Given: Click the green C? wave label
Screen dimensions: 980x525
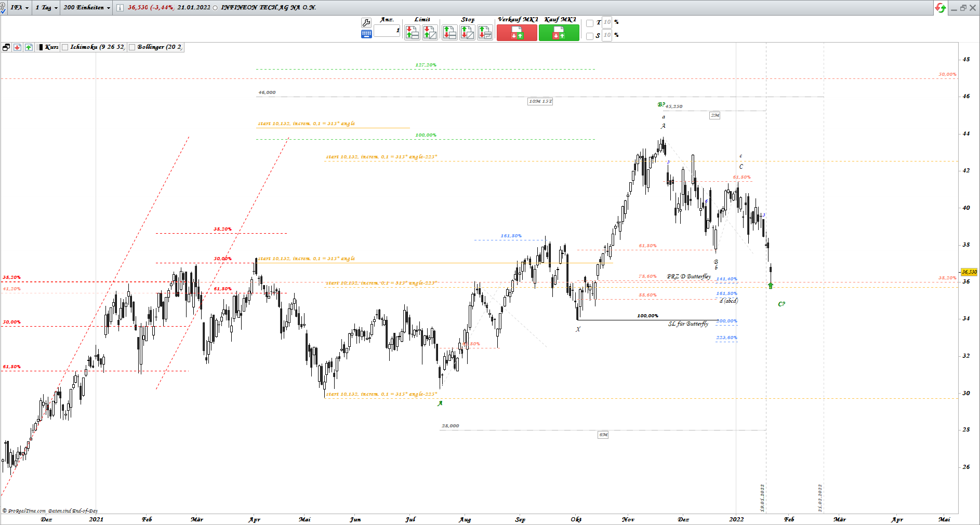Looking at the screenshot, I should click(x=782, y=304).
